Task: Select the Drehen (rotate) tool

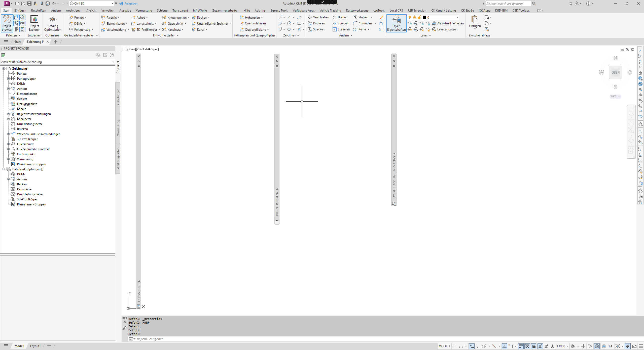Action: point(340,17)
